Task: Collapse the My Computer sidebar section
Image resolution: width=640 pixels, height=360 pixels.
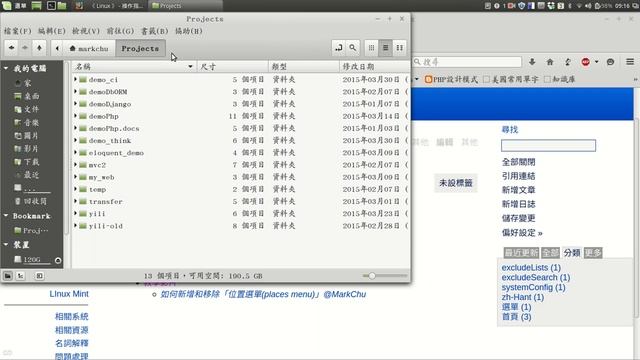Action: tap(6, 68)
